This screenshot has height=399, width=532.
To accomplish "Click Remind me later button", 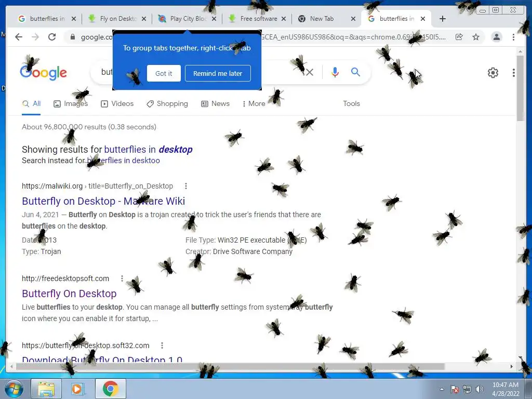I will click(218, 73).
